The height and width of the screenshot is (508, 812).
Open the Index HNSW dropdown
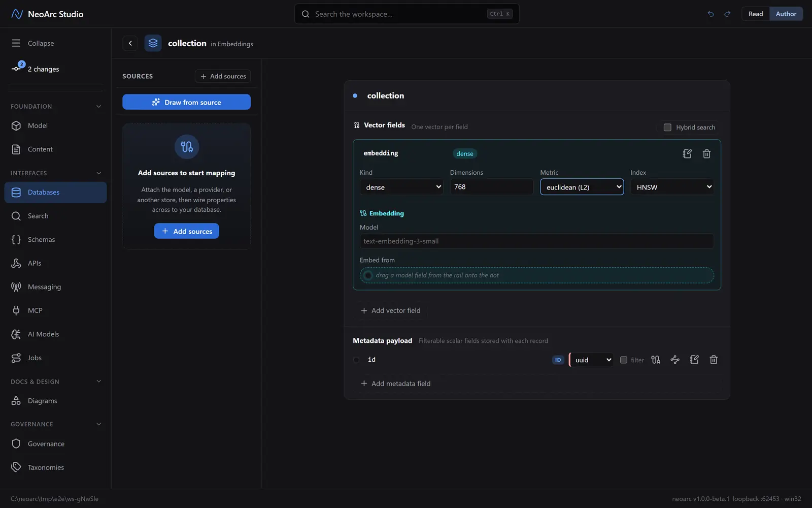(672, 187)
